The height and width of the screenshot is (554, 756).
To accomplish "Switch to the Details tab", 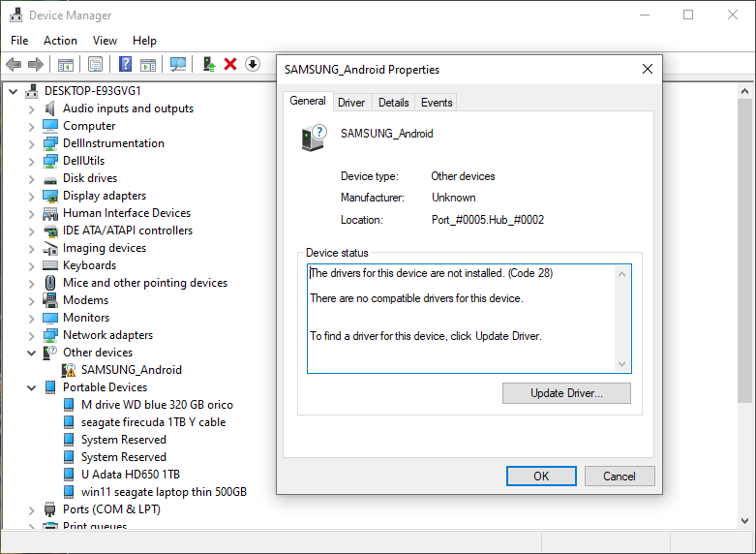I will [393, 103].
